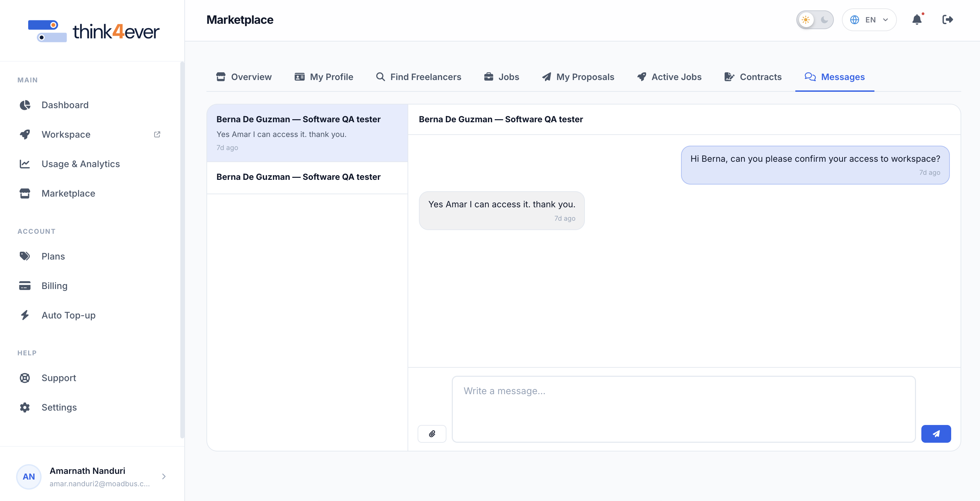Viewport: 980px width, 501px height.
Task: Switch to My Profile tab
Action: [x=324, y=77]
